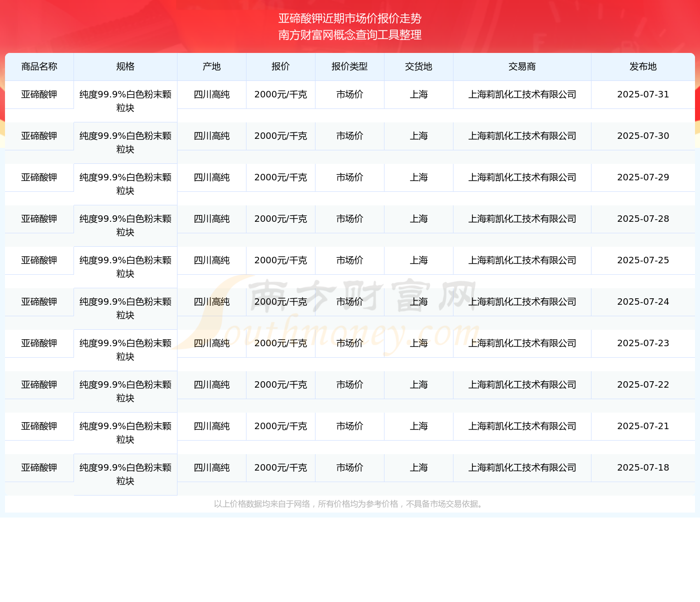This screenshot has height=602, width=700.
Task: Click the 2000元/千克 price in 2025-07-30 row
Action: (281, 136)
